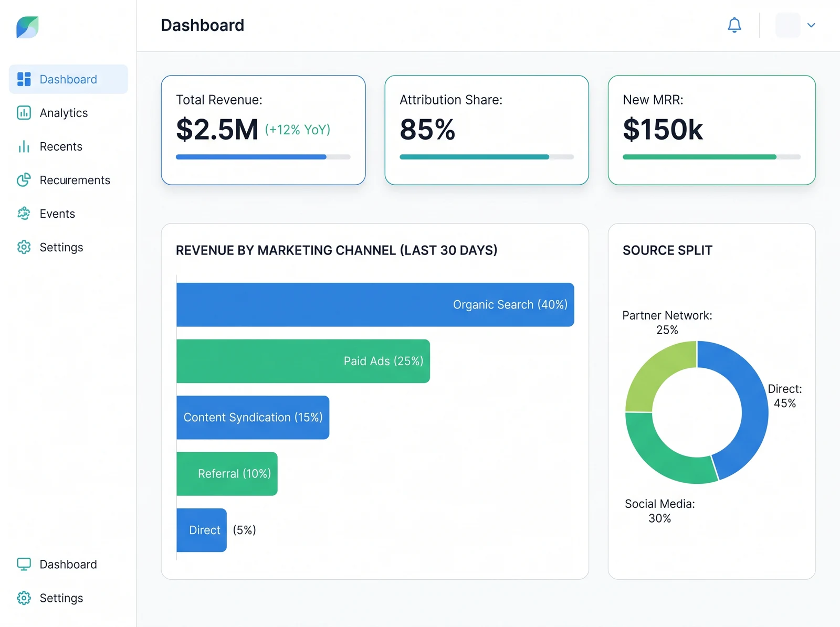Click the upper Settings gear icon
The width and height of the screenshot is (840, 627).
[24, 247]
